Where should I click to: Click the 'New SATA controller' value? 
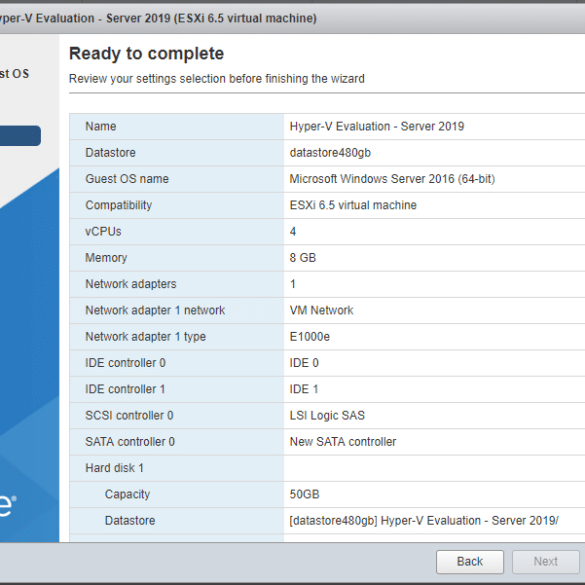[x=343, y=442]
